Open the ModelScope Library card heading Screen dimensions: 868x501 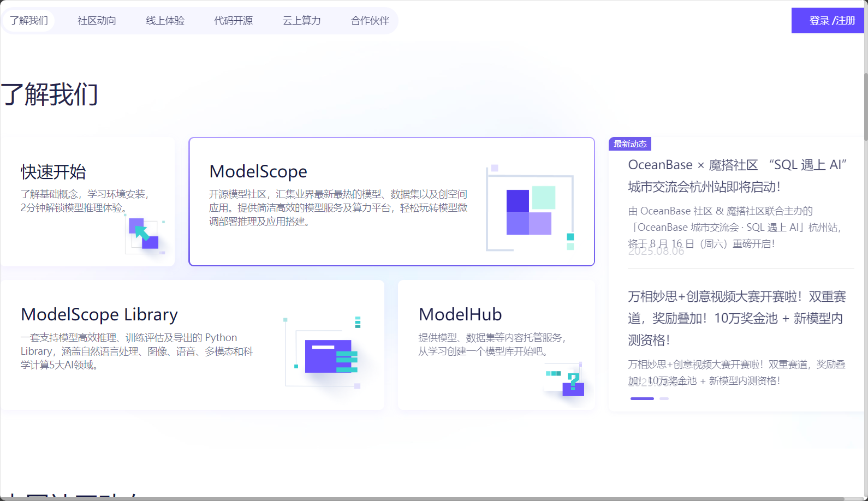coord(99,314)
